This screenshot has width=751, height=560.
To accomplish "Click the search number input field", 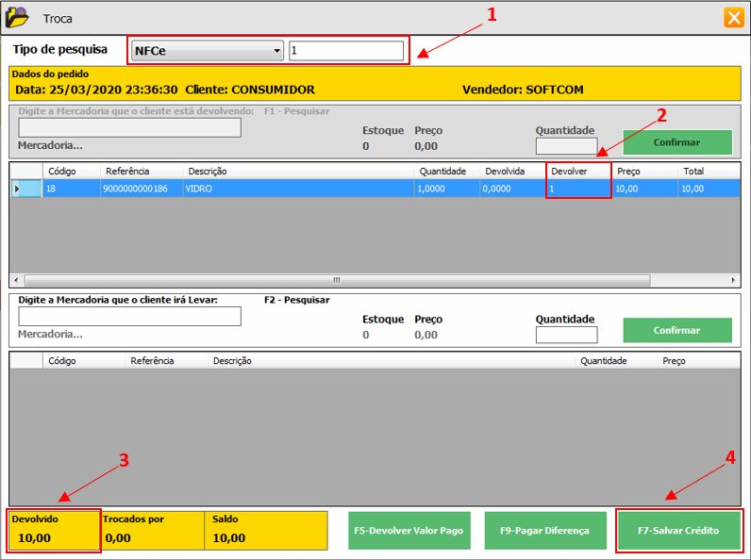I will pos(346,51).
